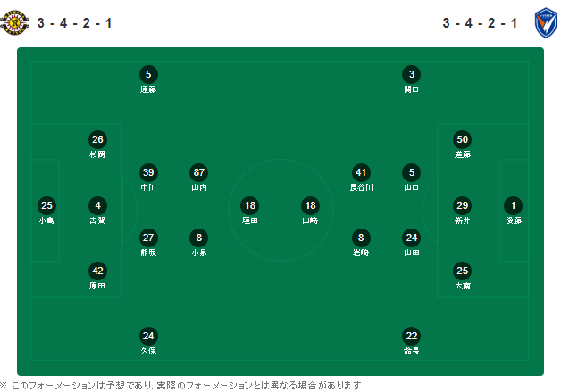Click the blue shield away team logo

coord(545,23)
